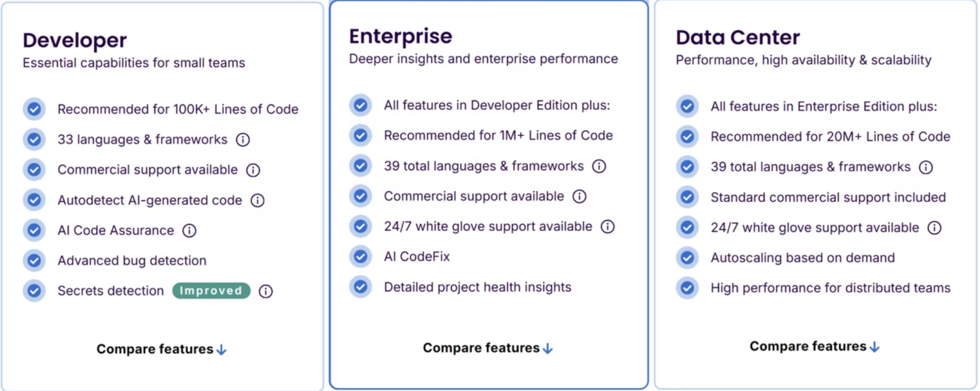Show info about Autodetect AI-generated code

tap(258, 201)
